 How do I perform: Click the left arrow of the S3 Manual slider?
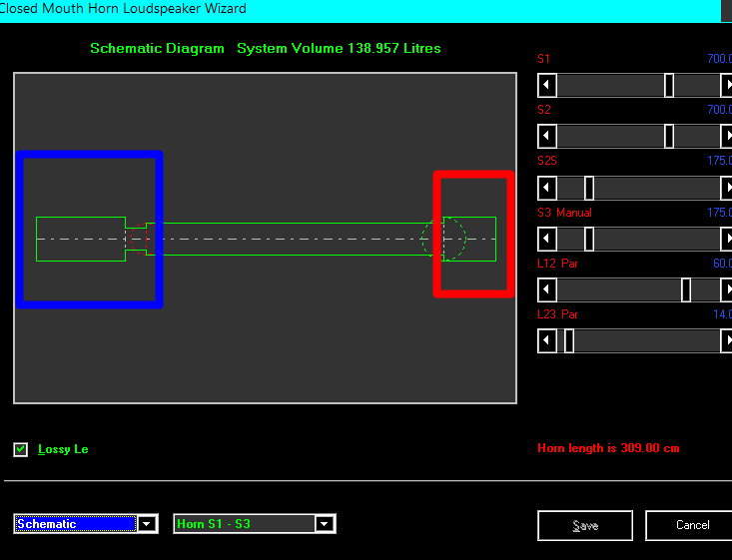(547, 239)
